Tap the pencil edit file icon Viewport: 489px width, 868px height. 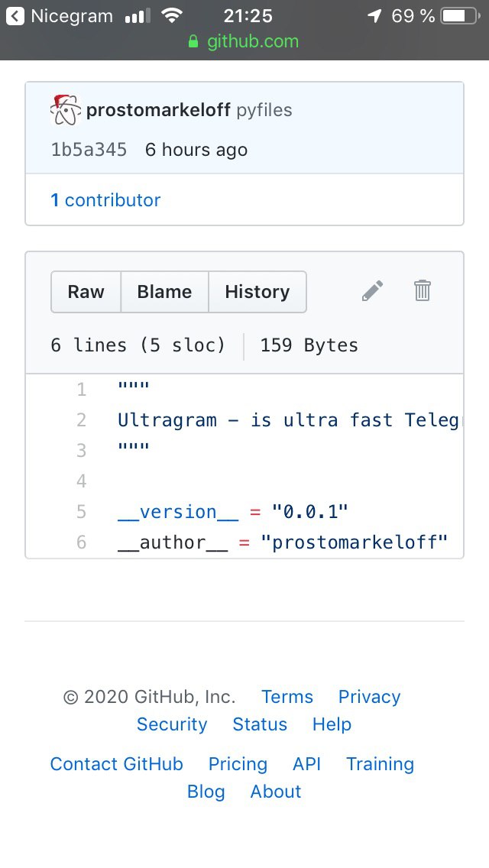[372, 290]
